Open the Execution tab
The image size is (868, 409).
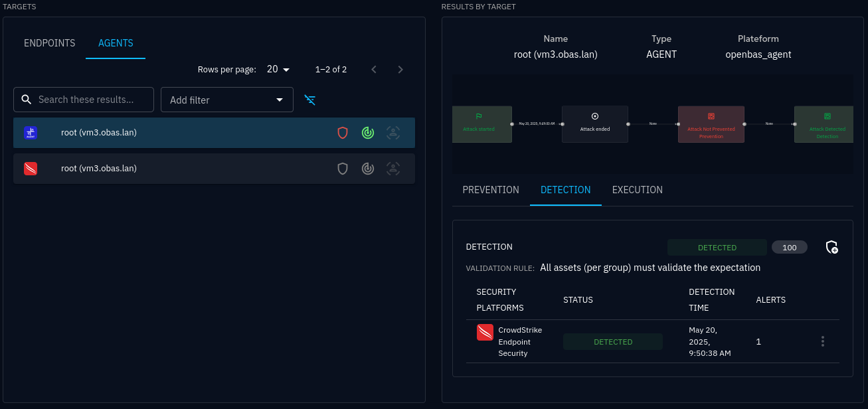(637, 190)
